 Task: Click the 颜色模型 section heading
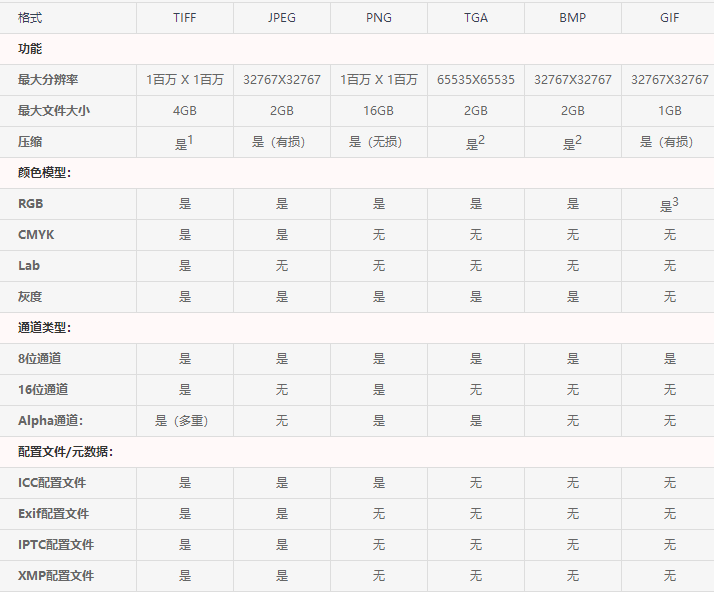coord(45,173)
